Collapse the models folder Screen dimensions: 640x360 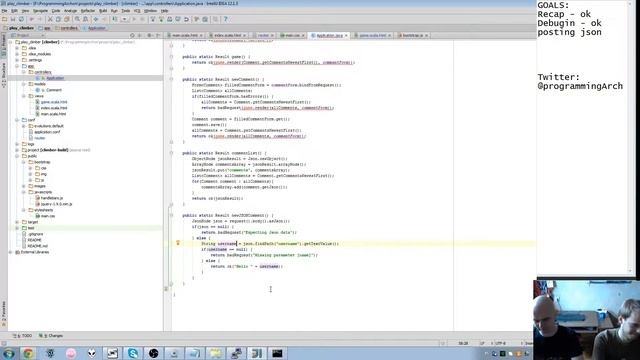24,84
